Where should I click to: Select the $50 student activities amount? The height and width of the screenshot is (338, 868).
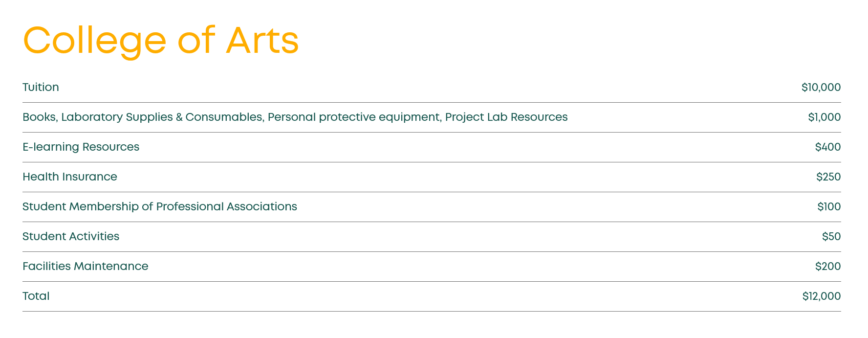(x=831, y=237)
